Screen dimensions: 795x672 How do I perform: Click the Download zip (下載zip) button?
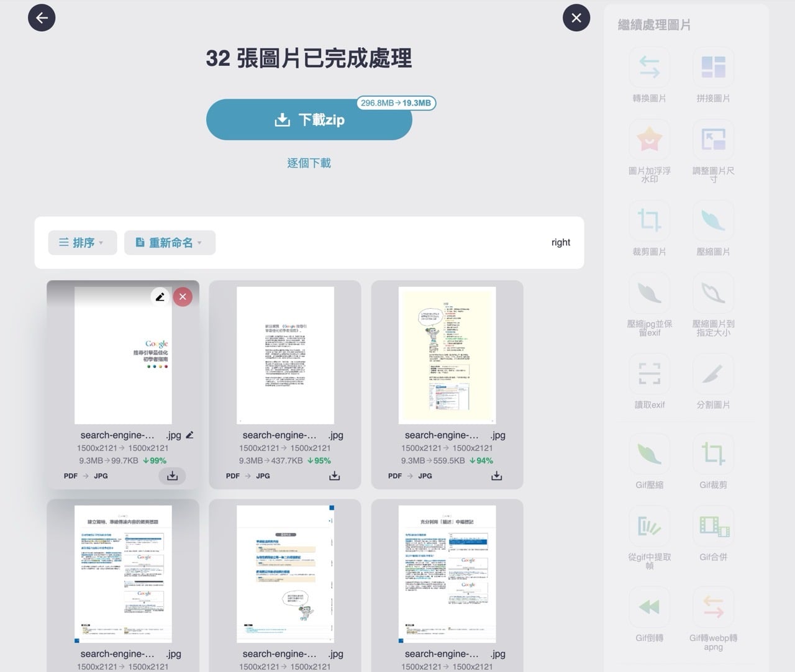(309, 120)
